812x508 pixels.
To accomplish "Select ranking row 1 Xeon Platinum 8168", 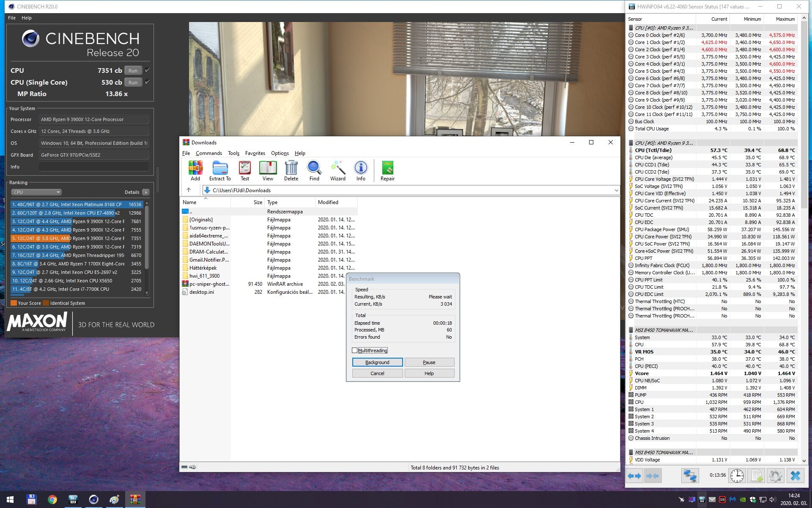I will coord(77,204).
